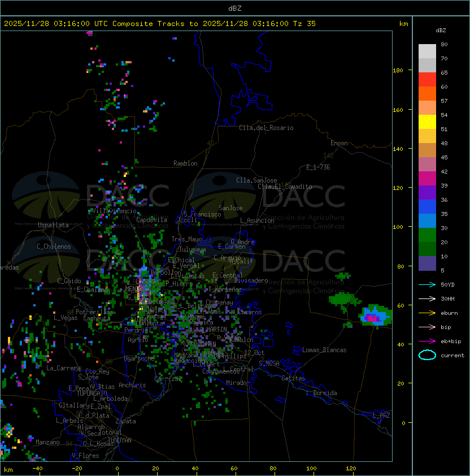Click the magenta storm core on the east edge
The width and height of the screenshot is (470, 476).
pos(373,318)
